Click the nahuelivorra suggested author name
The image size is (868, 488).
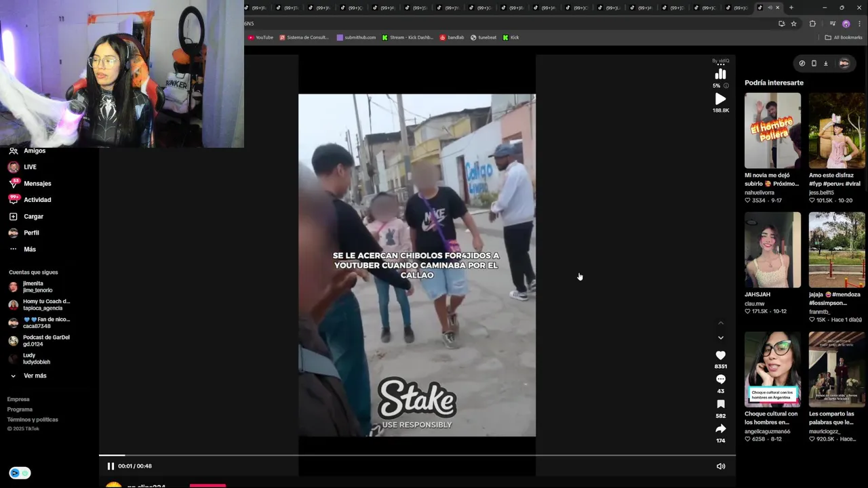759,192
